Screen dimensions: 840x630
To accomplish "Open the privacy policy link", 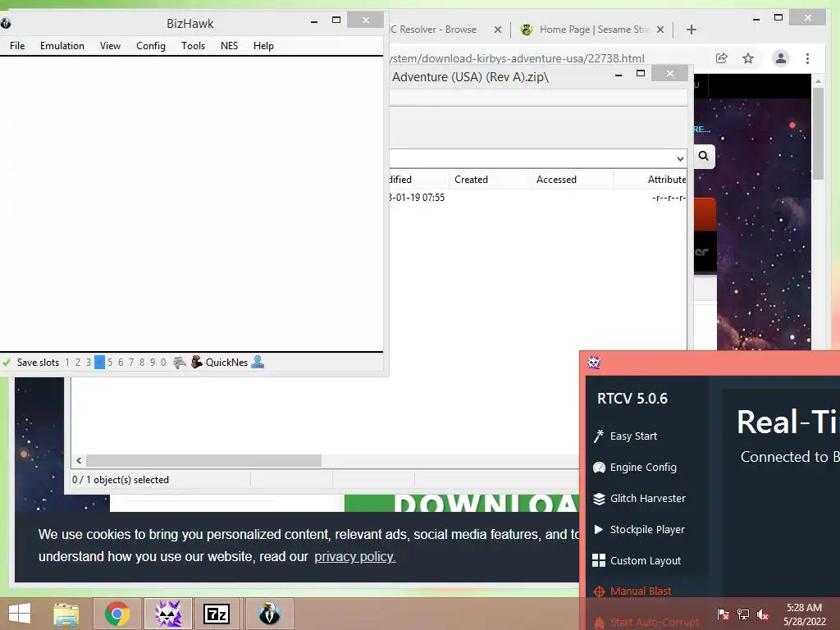I will [x=354, y=557].
